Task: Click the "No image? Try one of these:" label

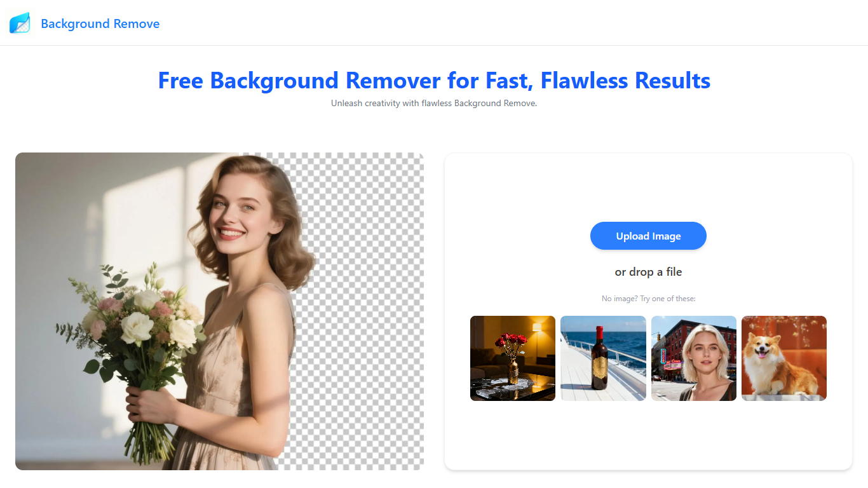Action: (x=648, y=298)
